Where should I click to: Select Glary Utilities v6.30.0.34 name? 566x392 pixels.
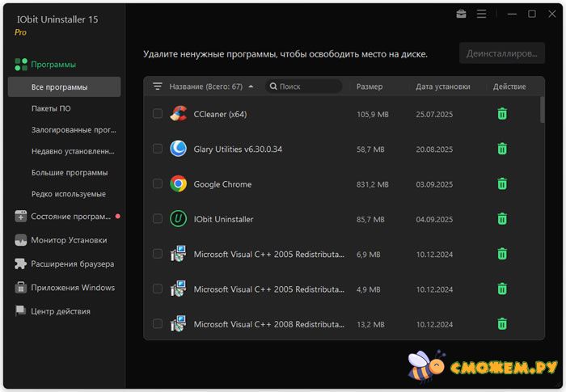(x=238, y=149)
